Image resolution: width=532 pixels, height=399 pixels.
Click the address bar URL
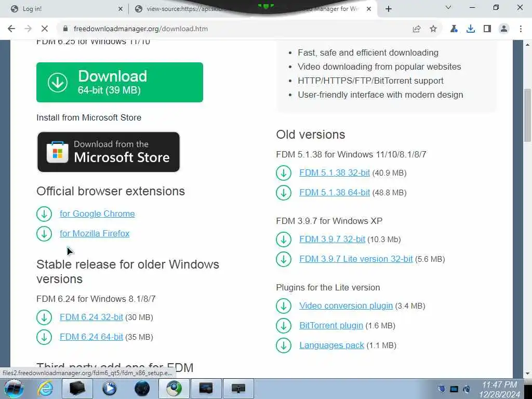coord(140,29)
